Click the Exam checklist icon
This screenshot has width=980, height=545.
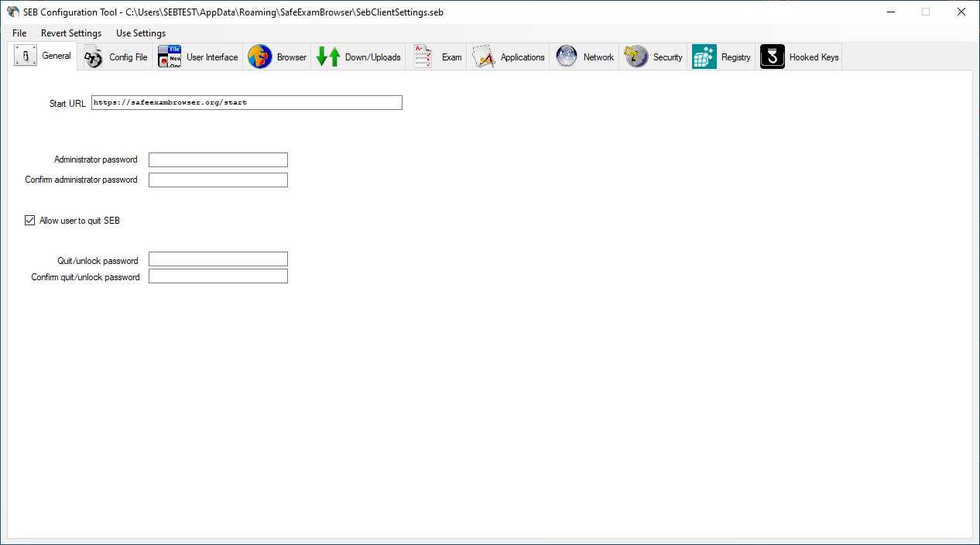coord(423,57)
